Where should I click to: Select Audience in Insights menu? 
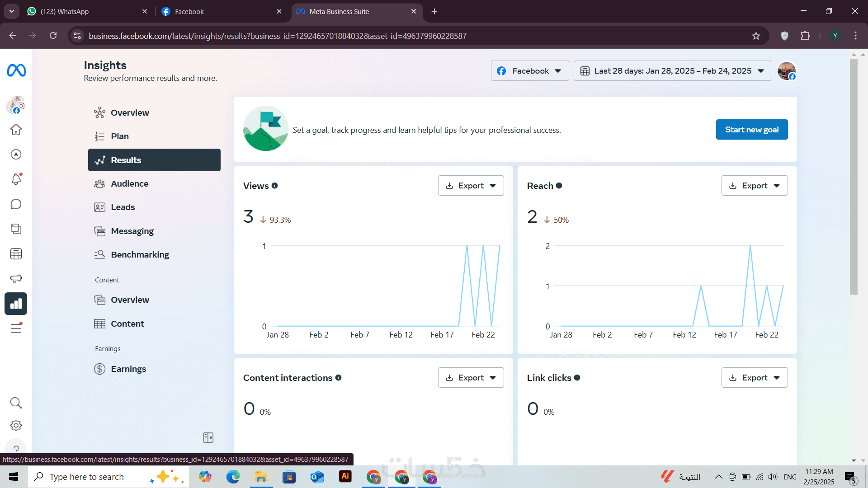[129, 183]
